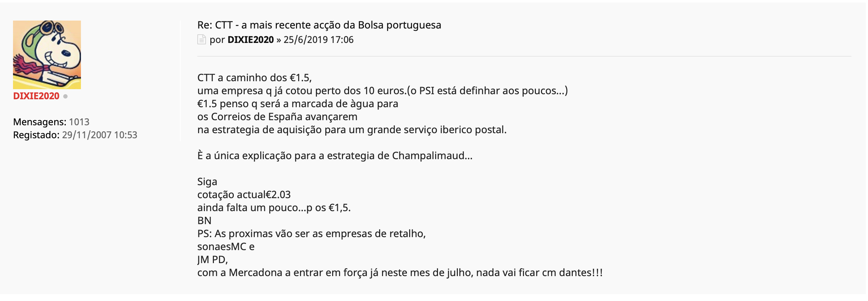The image size is (868, 301).
Task: Click the "PS: As proximas" retalho line
Action: coord(311,234)
